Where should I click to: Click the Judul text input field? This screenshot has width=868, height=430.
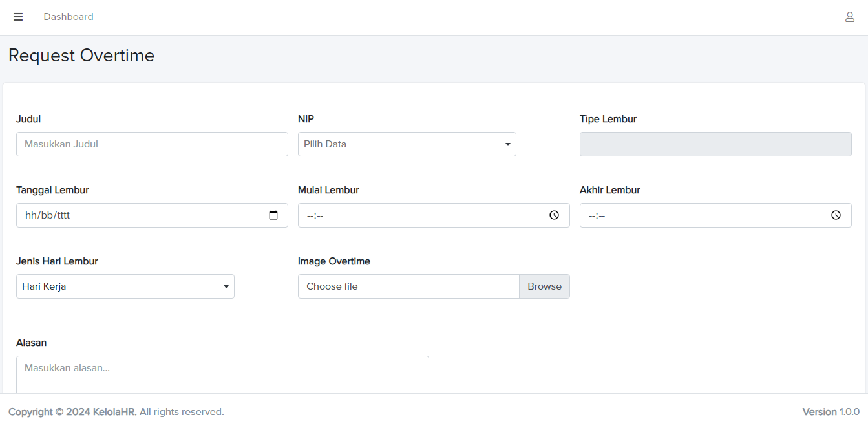pos(152,144)
